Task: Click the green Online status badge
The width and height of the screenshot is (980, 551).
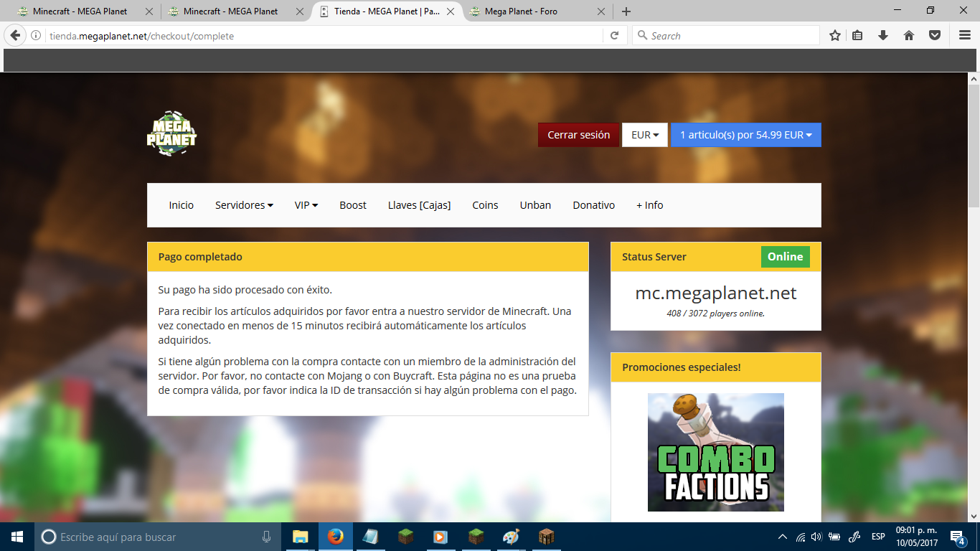Action: pyautogui.click(x=786, y=257)
